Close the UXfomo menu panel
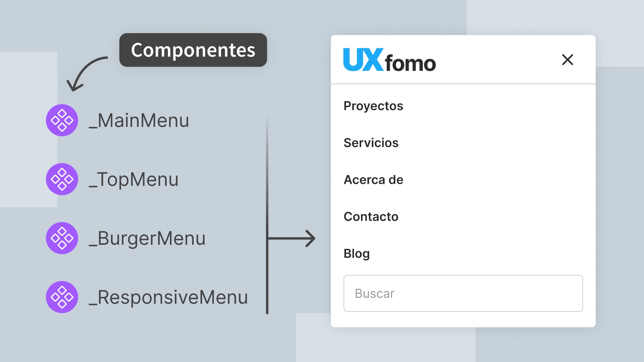The width and height of the screenshot is (644, 362). 568,60
